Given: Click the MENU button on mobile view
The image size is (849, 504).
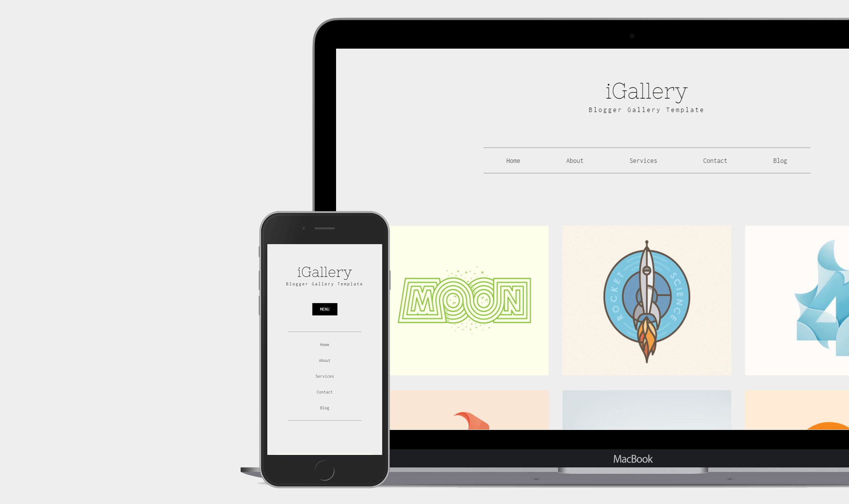Looking at the screenshot, I should (324, 308).
